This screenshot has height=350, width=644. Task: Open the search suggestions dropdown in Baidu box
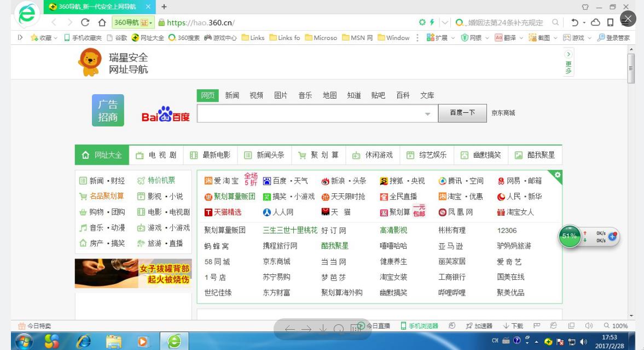pos(429,113)
